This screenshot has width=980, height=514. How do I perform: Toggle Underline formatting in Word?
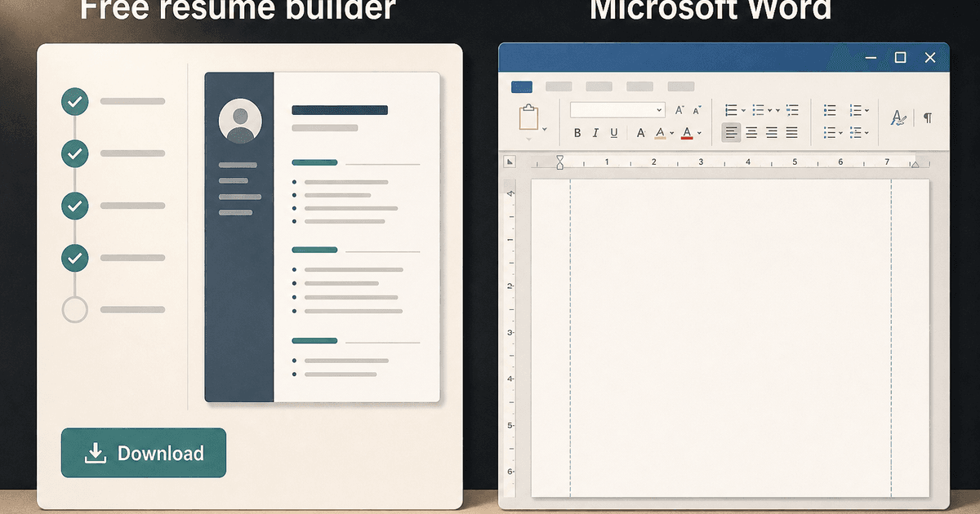point(614,133)
